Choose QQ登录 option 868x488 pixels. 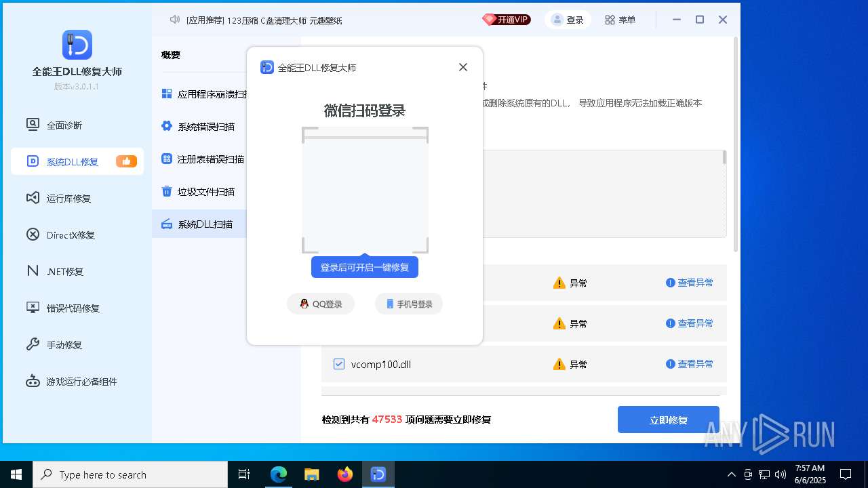click(321, 304)
